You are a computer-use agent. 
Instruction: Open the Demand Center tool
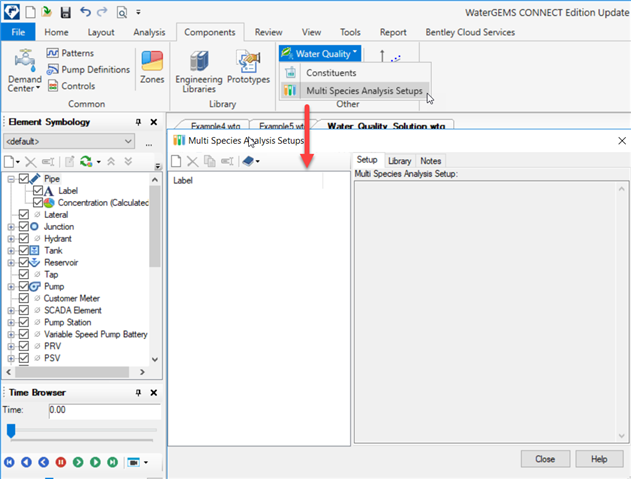point(24,70)
